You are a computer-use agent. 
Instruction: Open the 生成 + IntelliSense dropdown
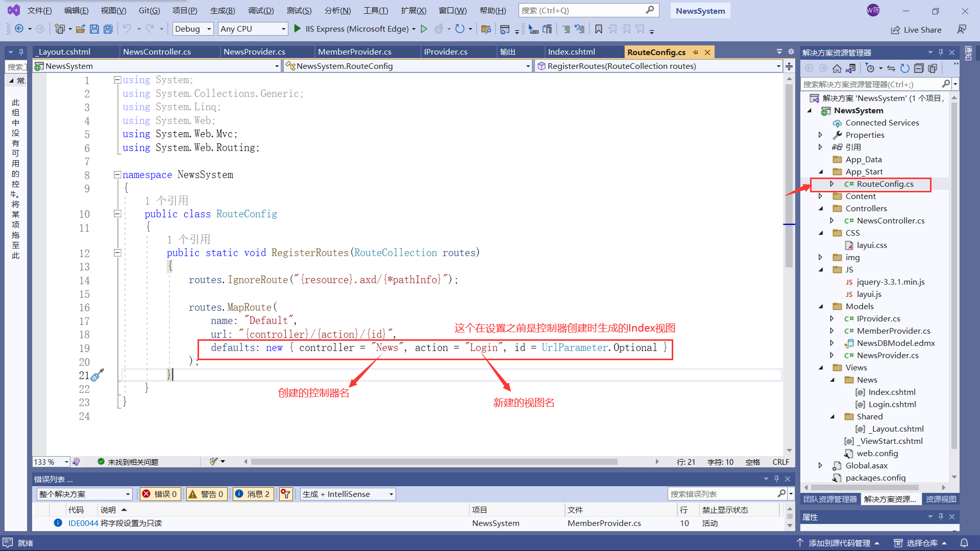[348, 494]
